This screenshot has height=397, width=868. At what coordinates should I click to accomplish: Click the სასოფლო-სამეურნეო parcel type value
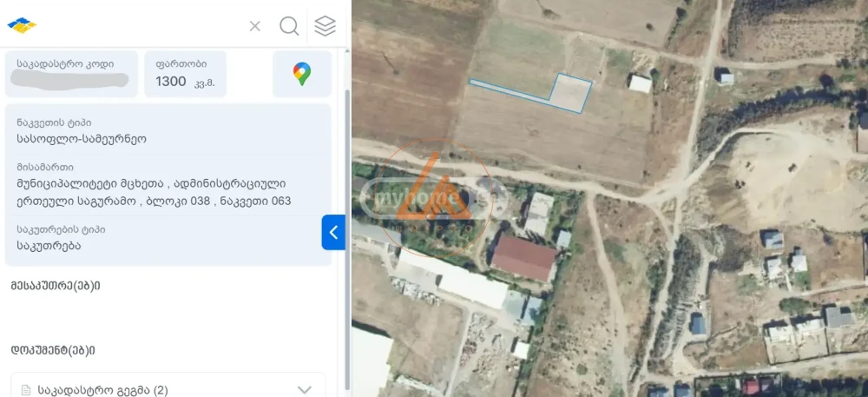point(82,139)
